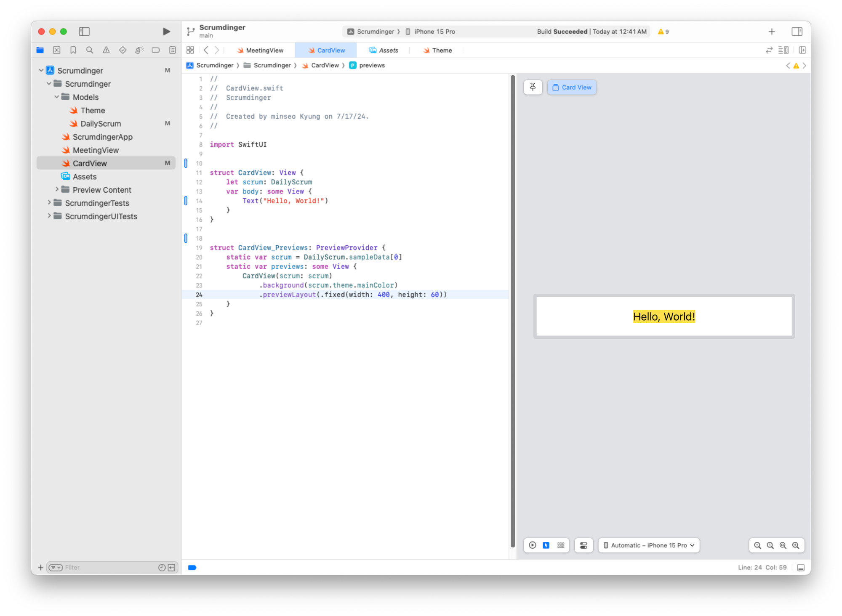Toggle the left navigator sidebar
The width and height of the screenshot is (842, 616).
(x=84, y=32)
